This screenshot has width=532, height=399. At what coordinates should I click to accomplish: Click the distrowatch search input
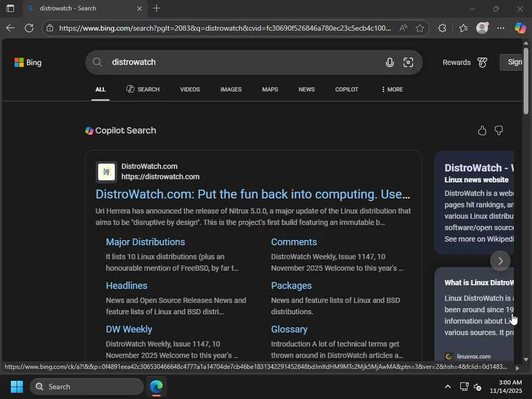point(244,62)
